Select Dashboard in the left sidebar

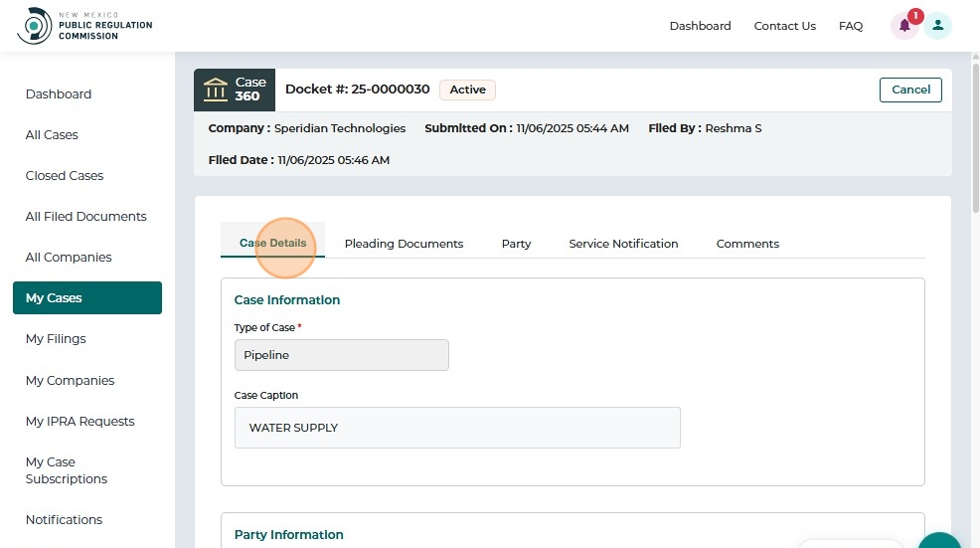[x=59, y=93]
